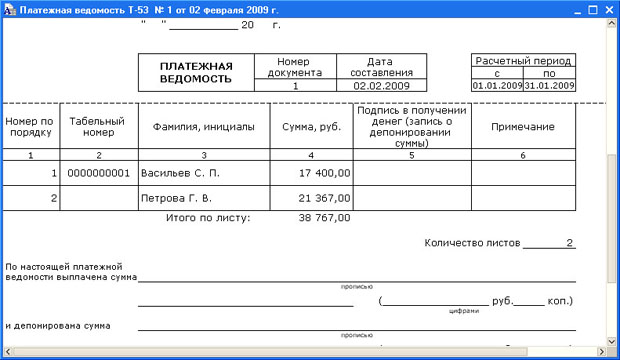Click the horizontal scrollbar left arrow
The image size is (620, 360).
pyautogui.click(x=8, y=351)
